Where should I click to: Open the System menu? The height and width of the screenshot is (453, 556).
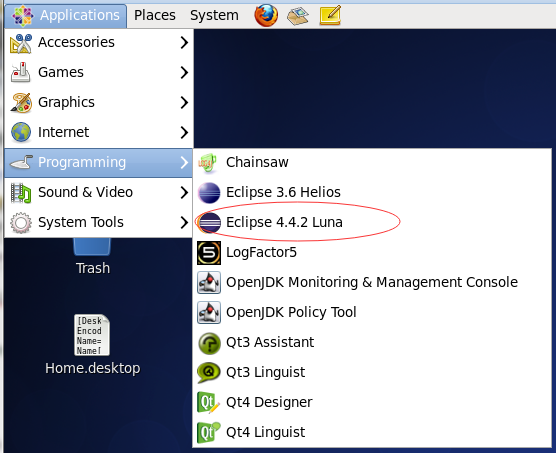click(214, 16)
